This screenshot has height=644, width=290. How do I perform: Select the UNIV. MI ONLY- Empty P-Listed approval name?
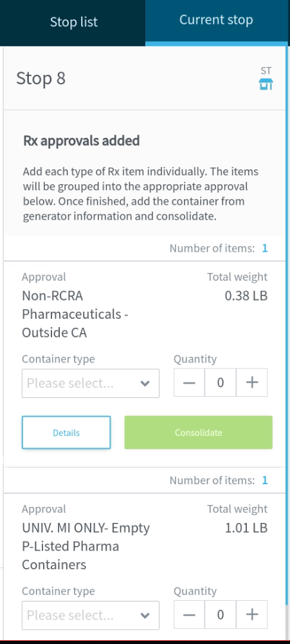coord(86,546)
